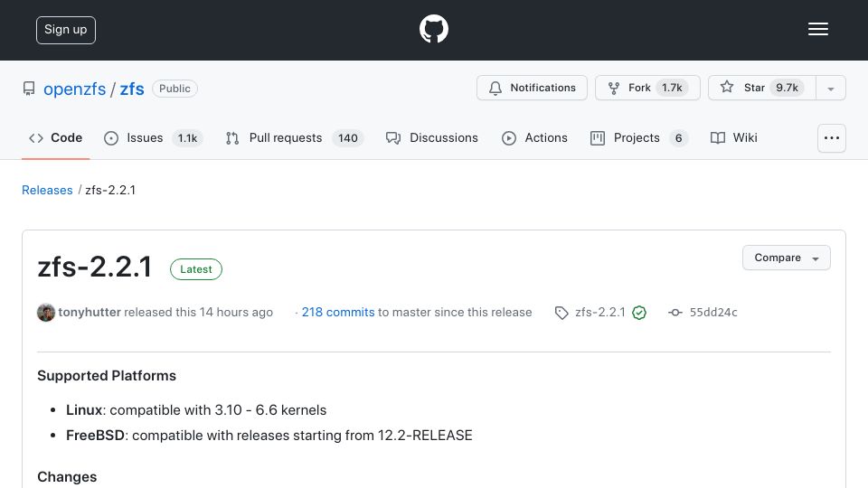
Task: Click the Linux kernels compatibility line
Action: [196, 410]
